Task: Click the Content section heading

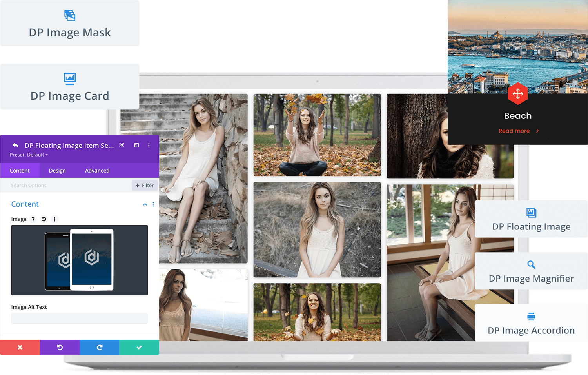Action: click(x=25, y=204)
